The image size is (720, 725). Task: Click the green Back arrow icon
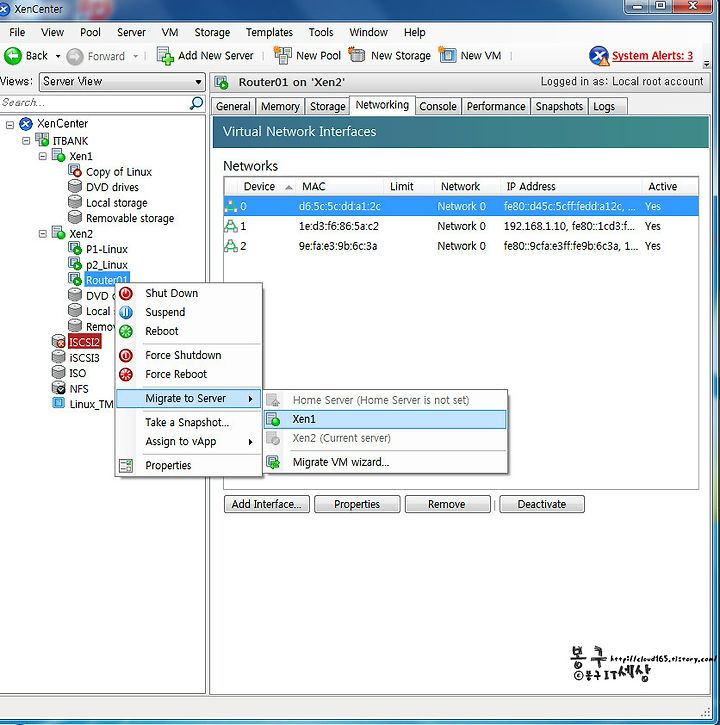12,56
